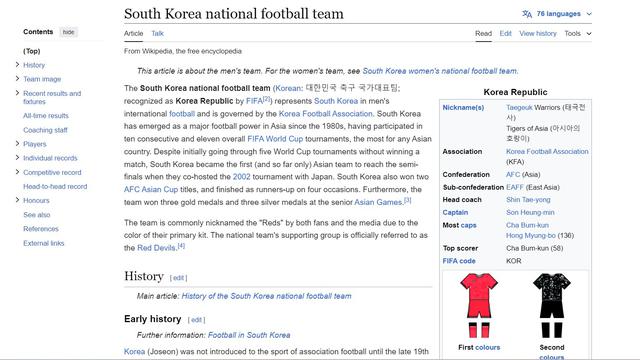Open the Son Heung-min link
The width and height of the screenshot is (640, 360).
coord(530,212)
